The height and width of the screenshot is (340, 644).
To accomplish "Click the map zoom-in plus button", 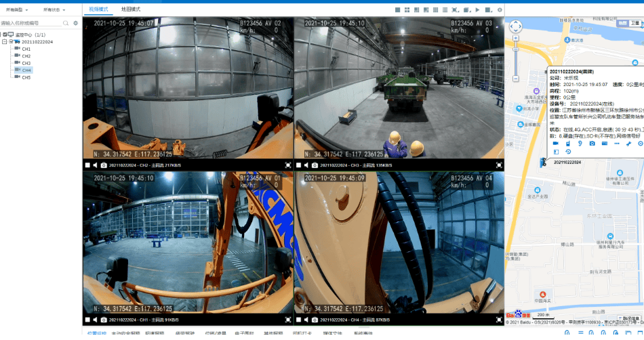I will [515, 39].
